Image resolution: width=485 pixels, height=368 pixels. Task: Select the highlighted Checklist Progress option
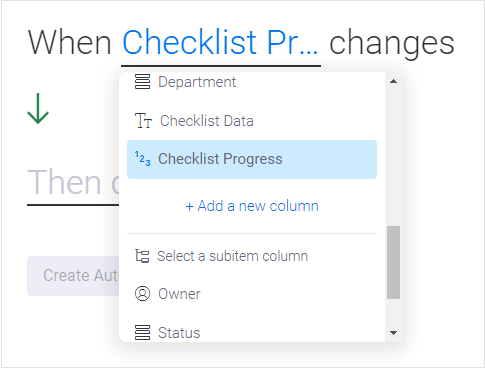[252, 159]
